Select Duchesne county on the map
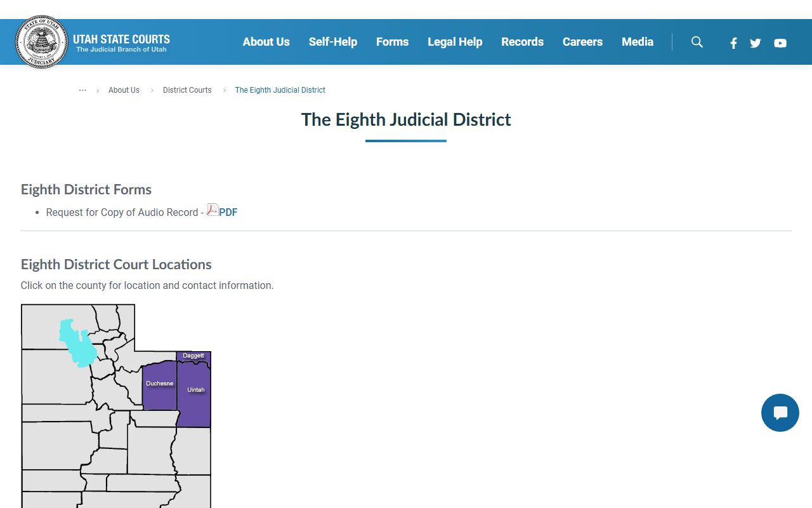 tap(159, 386)
